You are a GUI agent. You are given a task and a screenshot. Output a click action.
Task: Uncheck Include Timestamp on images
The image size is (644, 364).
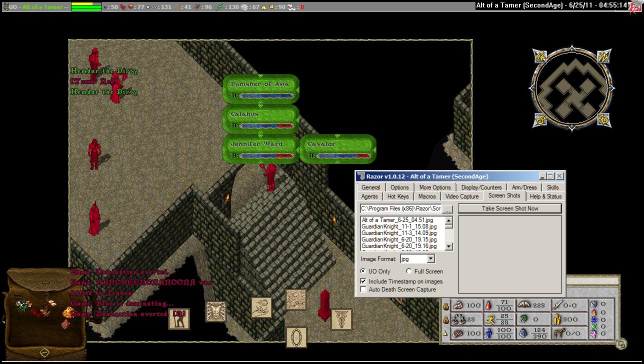(363, 281)
